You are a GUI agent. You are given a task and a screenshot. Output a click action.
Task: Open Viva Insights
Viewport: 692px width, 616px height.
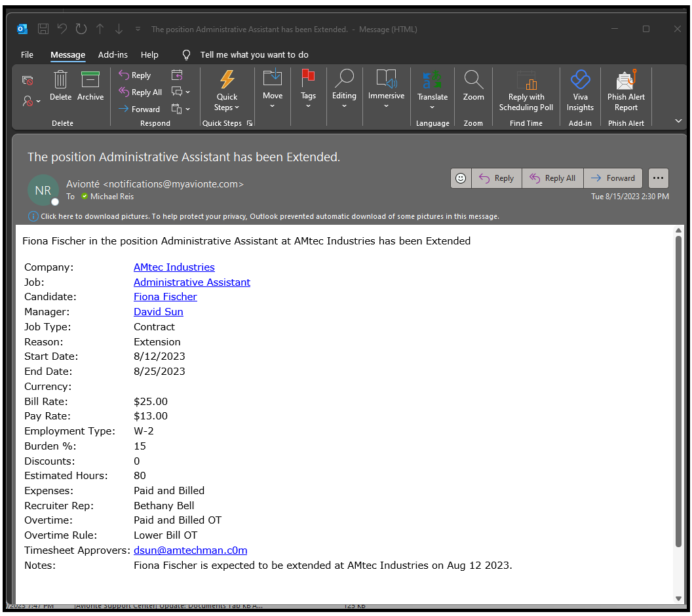pos(580,92)
